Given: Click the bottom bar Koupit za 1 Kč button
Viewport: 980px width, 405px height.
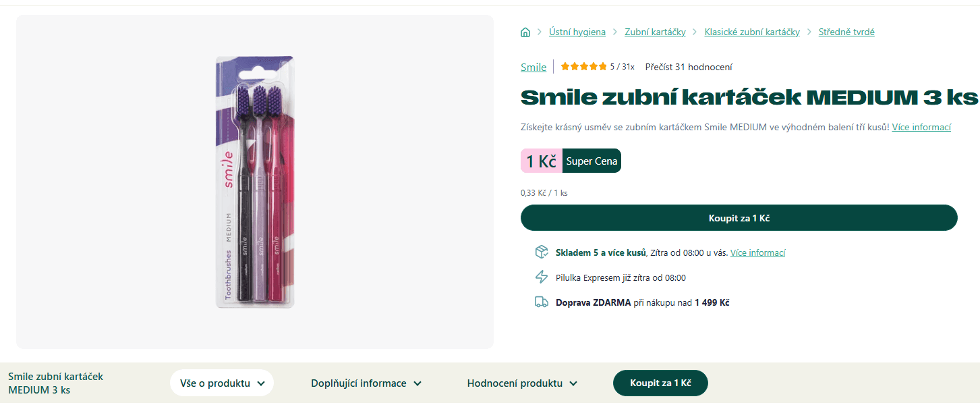Looking at the screenshot, I should click(660, 383).
